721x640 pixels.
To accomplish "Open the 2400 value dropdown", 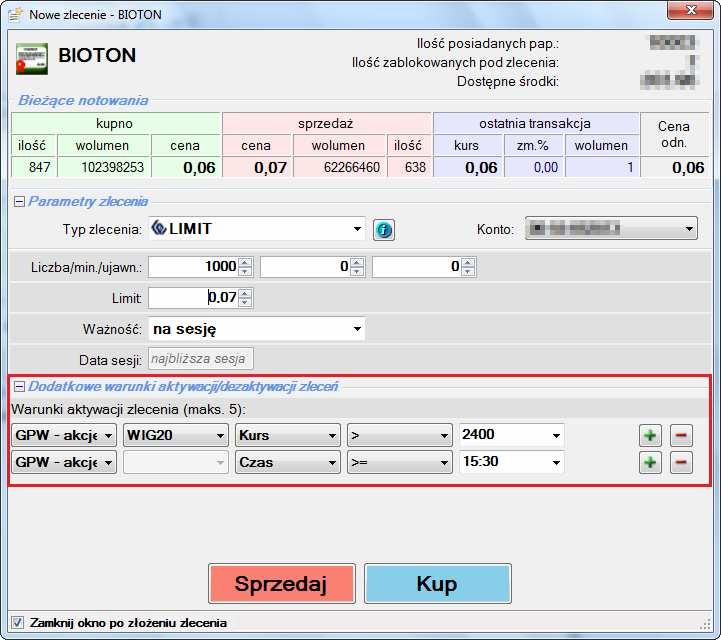I will point(512,435).
